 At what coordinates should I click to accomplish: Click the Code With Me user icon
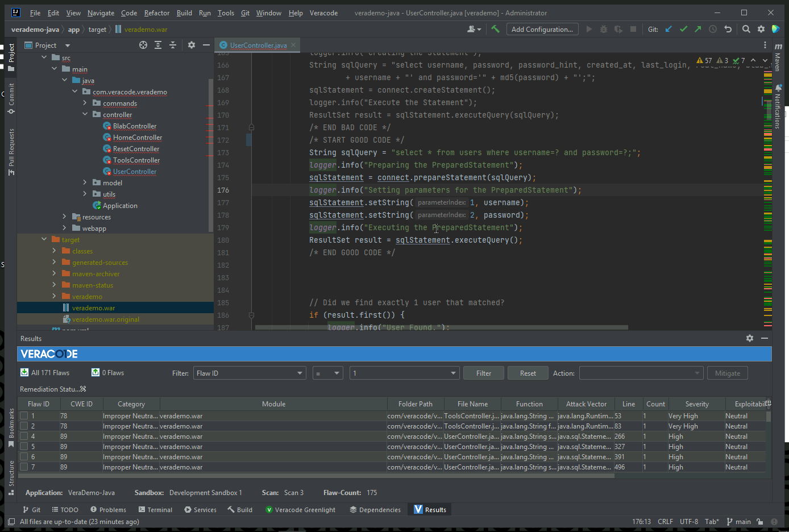coord(474,29)
